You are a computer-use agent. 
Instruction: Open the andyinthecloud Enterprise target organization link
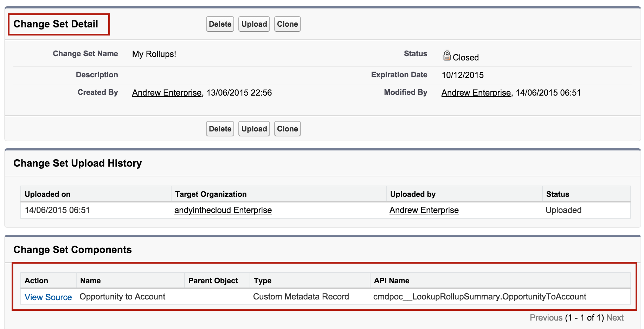tap(223, 210)
